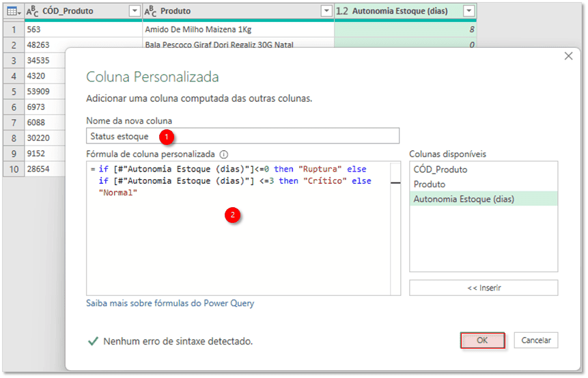The width and height of the screenshot is (588, 378).
Task: Click cell with code 563
Action: pyautogui.click(x=83, y=29)
